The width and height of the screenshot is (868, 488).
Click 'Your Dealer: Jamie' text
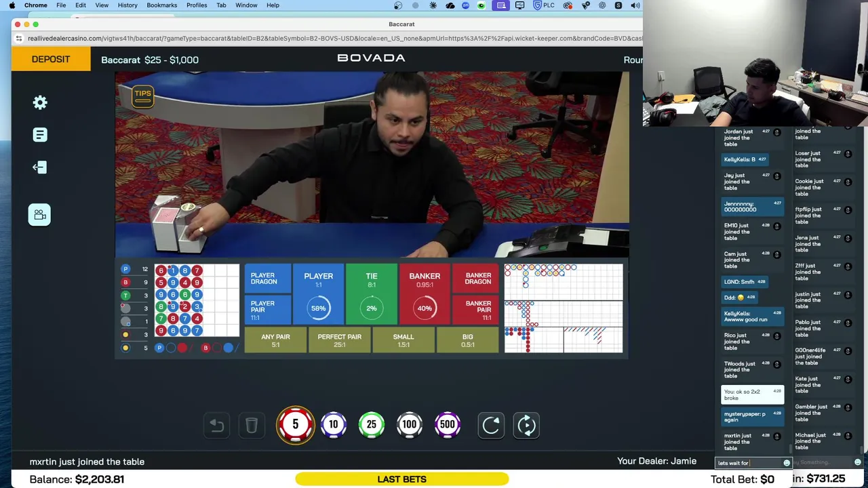point(656,461)
